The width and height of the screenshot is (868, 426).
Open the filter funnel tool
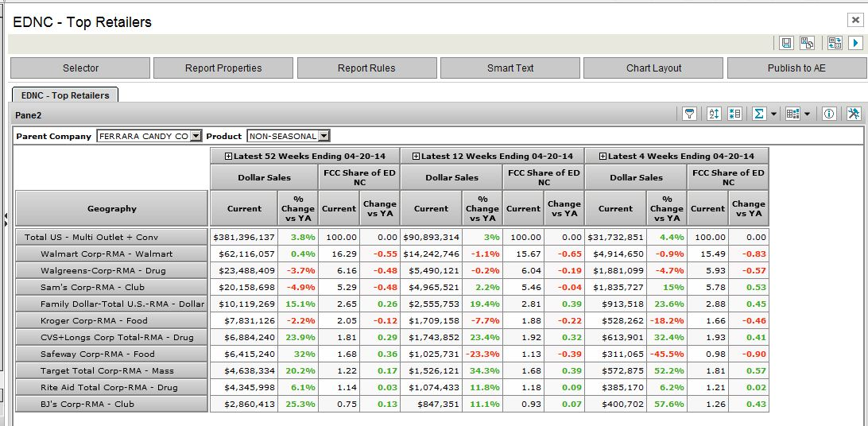click(689, 114)
